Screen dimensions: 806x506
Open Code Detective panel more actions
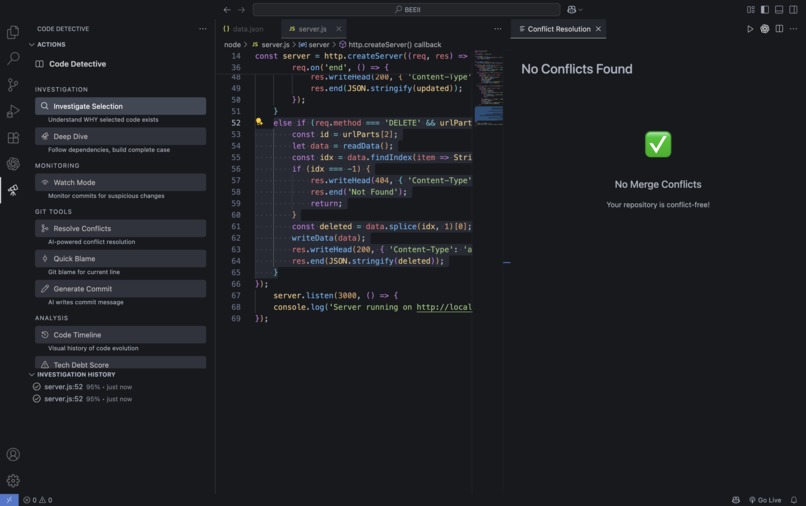coord(203,29)
